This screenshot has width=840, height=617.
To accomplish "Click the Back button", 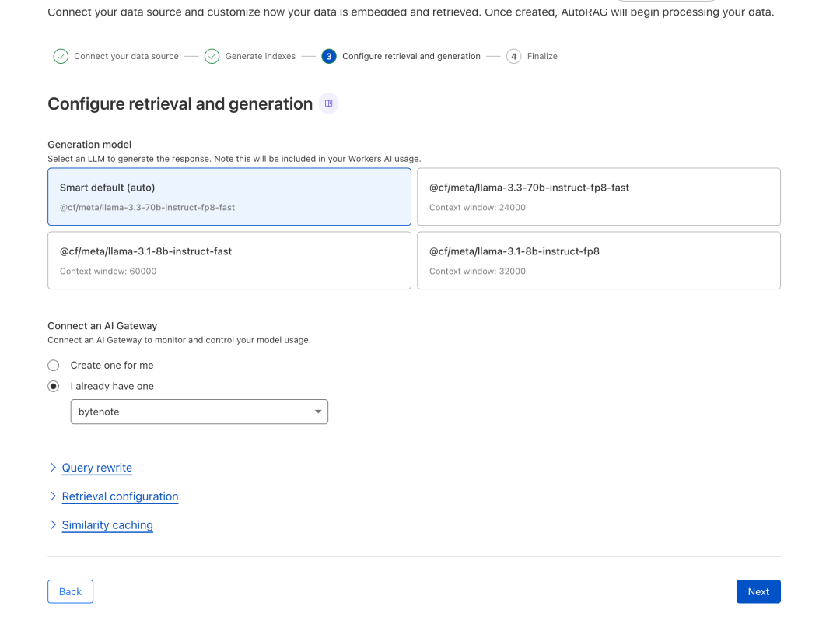I will click(70, 591).
